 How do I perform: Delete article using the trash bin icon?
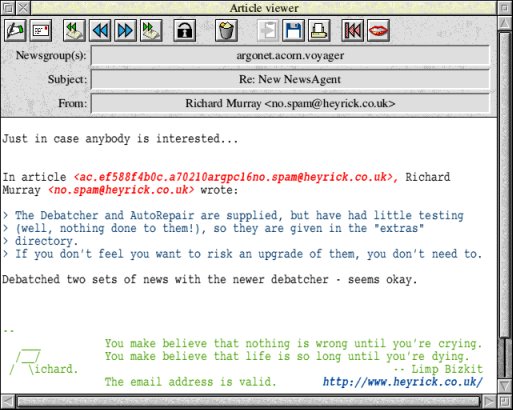coord(226,30)
